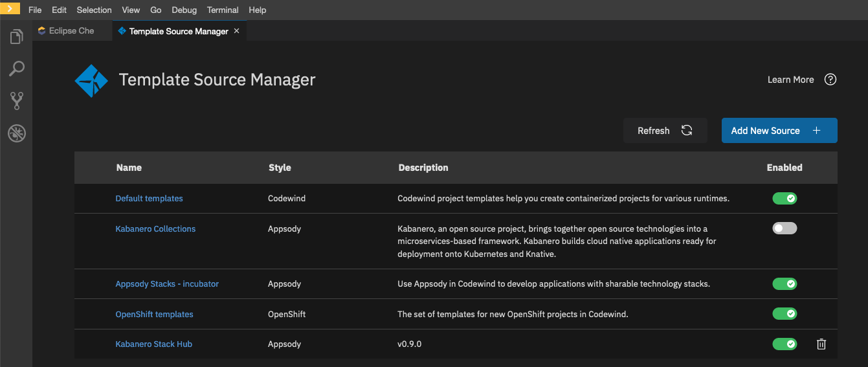This screenshot has width=868, height=367.
Task: Select the Template Source Manager tab
Action: tap(178, 31)
